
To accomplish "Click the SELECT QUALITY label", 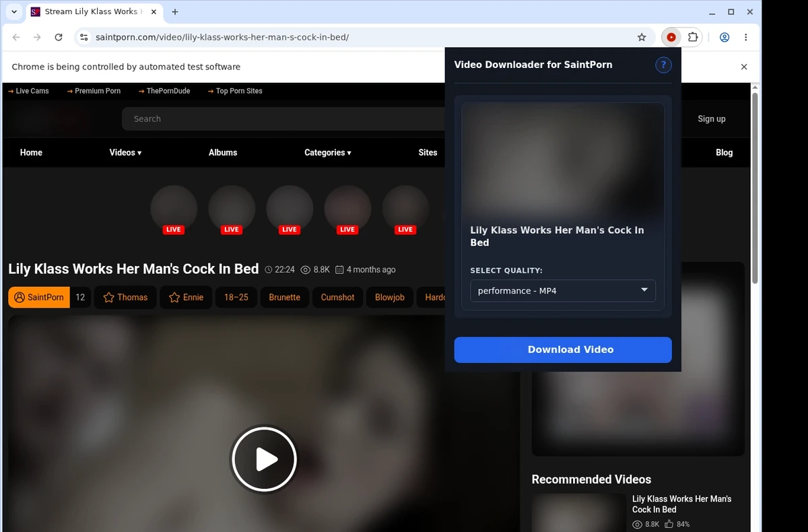I will click(x=506, y=271).
